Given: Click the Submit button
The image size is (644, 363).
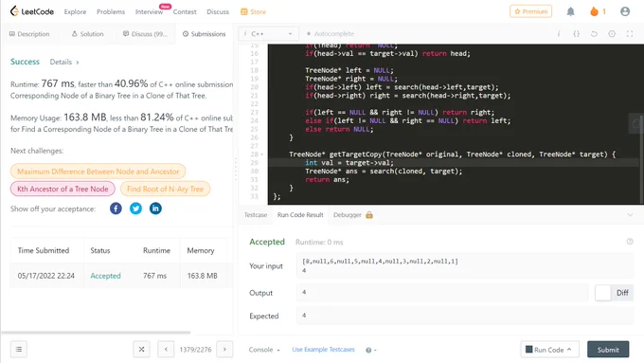Looking at the screenshot, I should (608, 350).
